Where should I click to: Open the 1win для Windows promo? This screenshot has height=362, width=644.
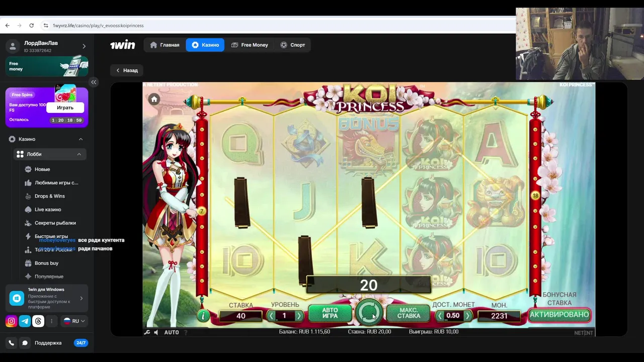(47, 298)
